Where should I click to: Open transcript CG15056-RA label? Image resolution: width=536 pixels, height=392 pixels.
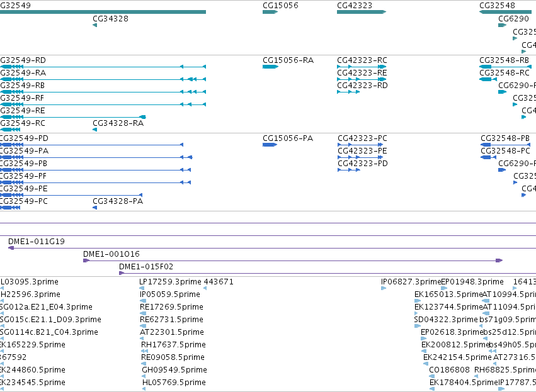pos(288,60)
